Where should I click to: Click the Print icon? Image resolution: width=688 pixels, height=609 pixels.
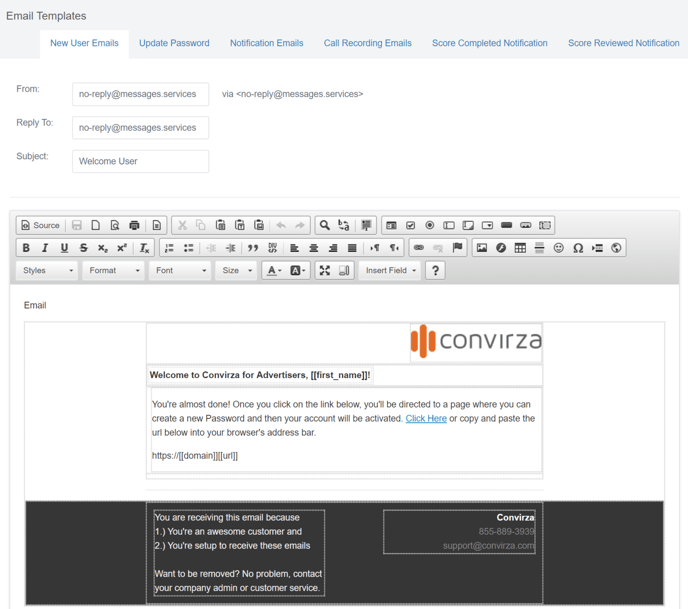coord(134,225)
